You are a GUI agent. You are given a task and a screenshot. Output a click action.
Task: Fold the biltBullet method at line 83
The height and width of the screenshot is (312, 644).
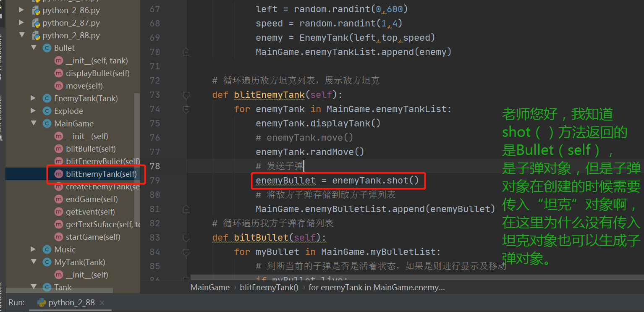tap(186, 238)
